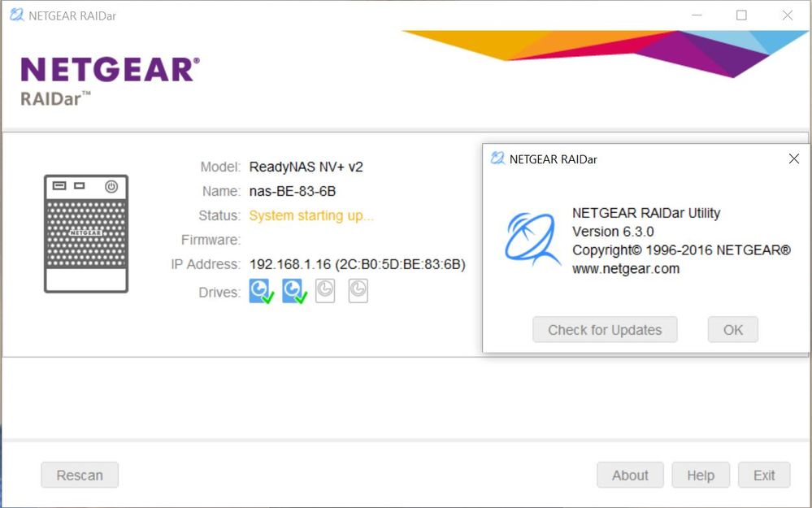Click the satellite dish icon in About dialog
Screen dimensions: 812x508
tap(532, 239)
